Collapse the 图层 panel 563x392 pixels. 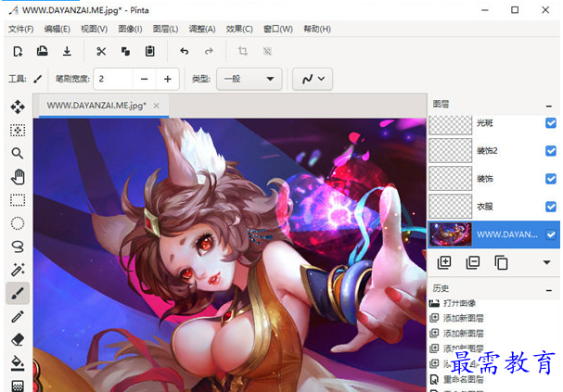point(549,106)
